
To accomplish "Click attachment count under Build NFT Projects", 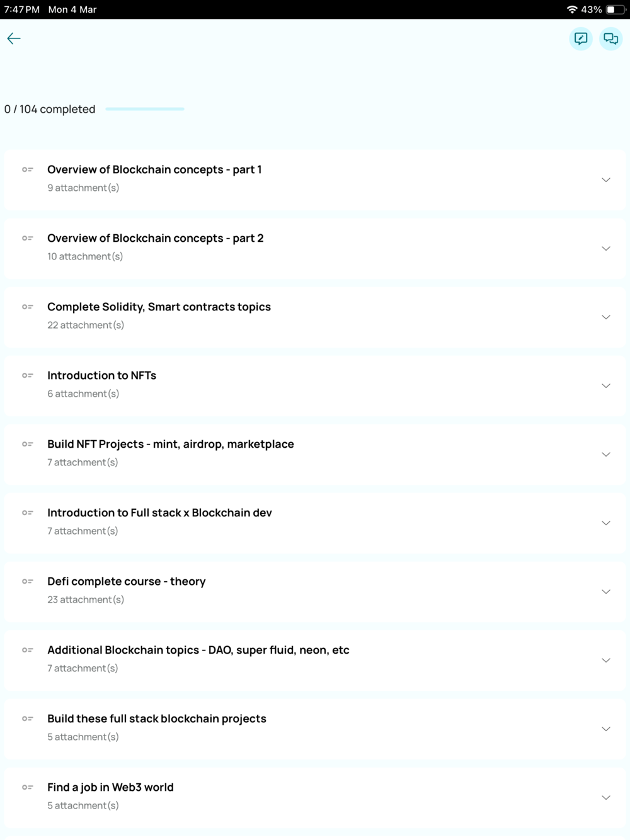I will pyautogui.click(x=83, y=462).
